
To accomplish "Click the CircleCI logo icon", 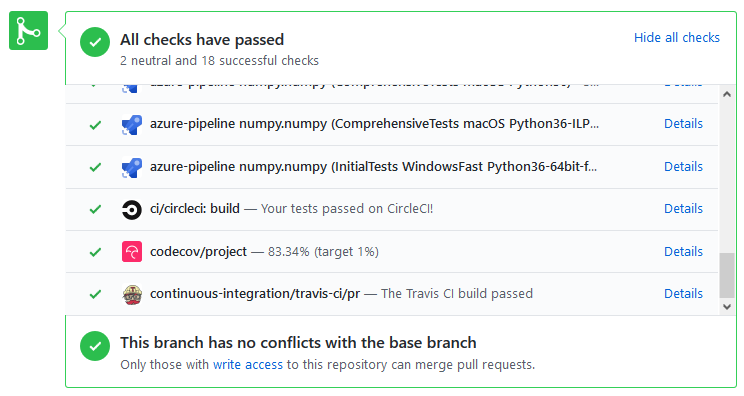I will coord(131,210).
